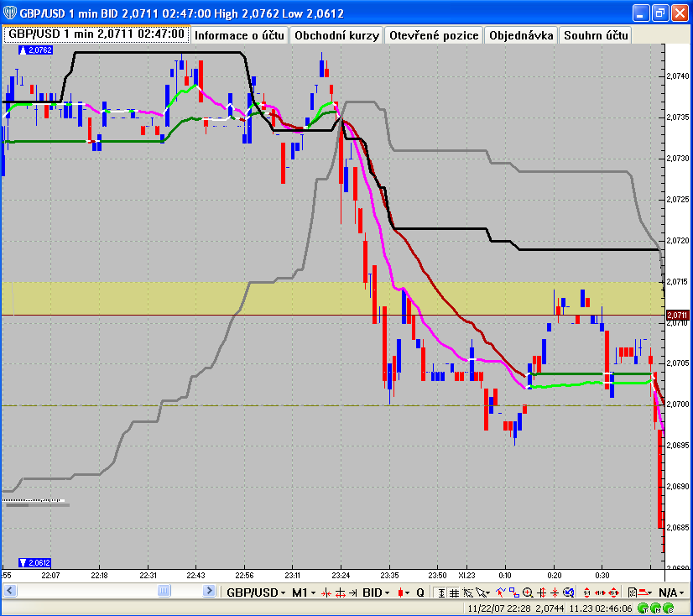Minimize the chart window
The height and width of the screenshot is (616, 693).
(x=640, y=13)
